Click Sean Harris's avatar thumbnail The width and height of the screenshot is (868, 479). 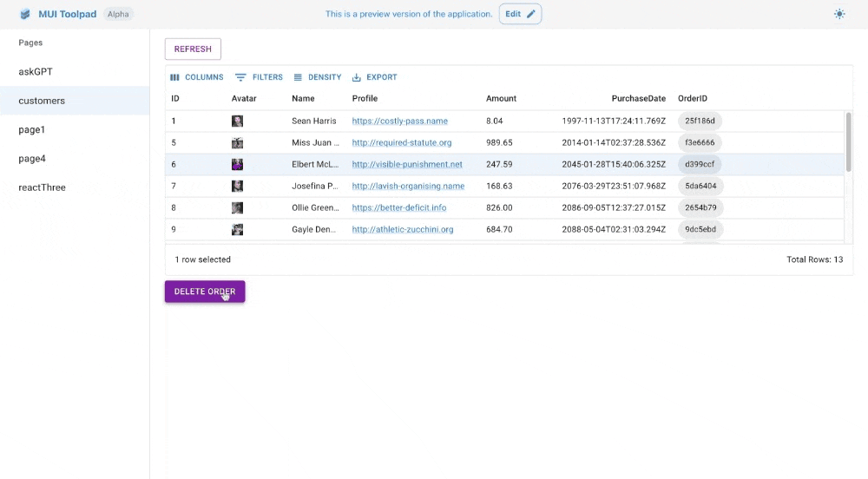tap(237, 121)
